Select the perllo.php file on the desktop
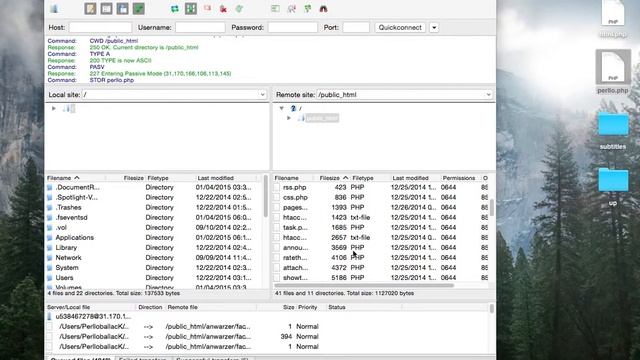 613,72
